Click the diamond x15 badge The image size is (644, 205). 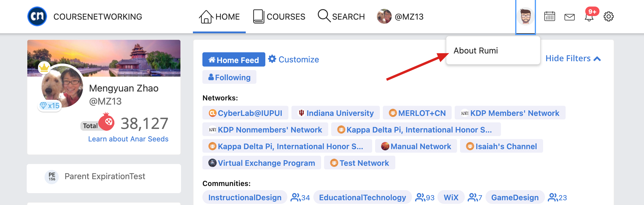coord(50,105)
